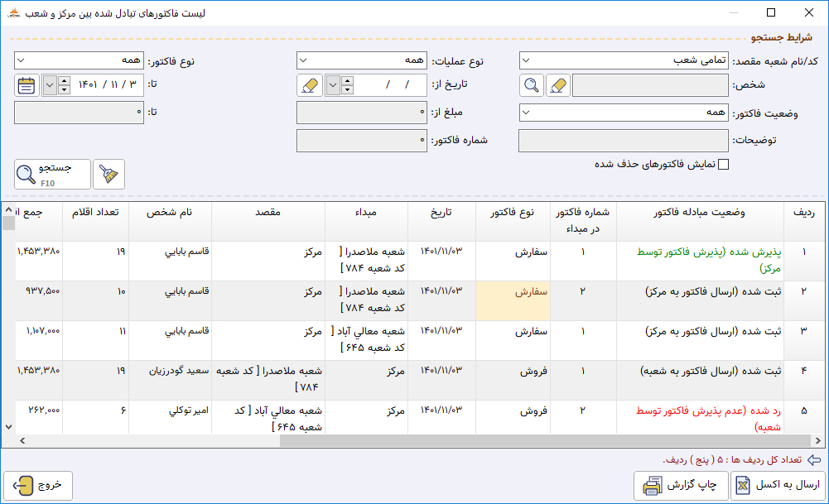Open calendar picker for the to-date
829x504 pixels.
27,85
